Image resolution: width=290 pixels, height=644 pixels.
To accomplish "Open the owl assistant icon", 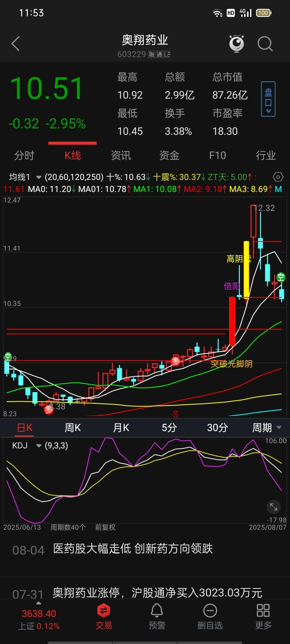I will click(x=236, y=43).
